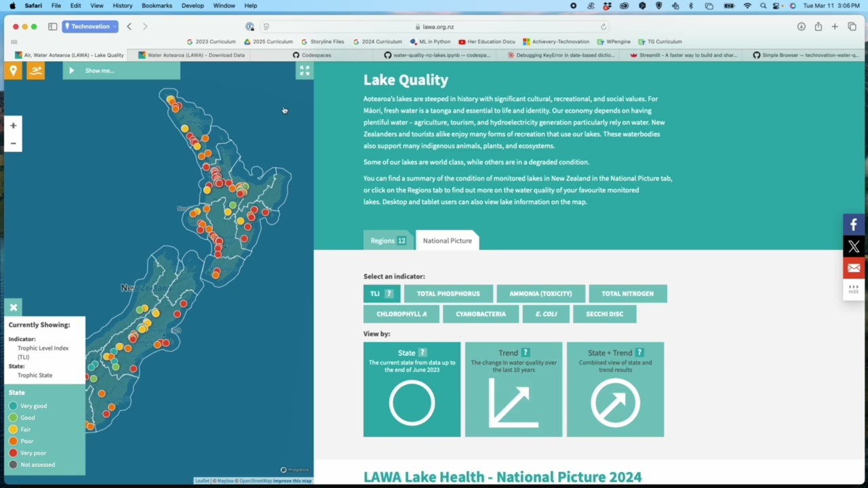
Task: Click the Show me play arrow
Action: click(x=71, y=70)
